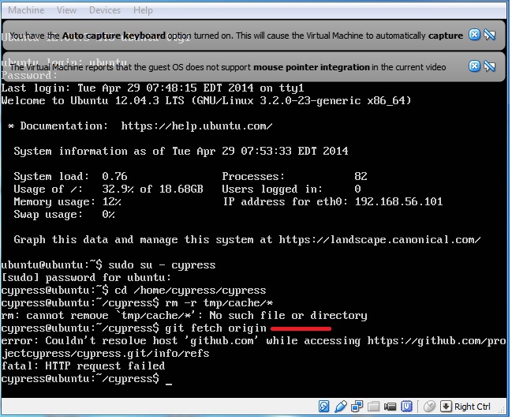Click the Auto capture keyboard message text
This screenshot has height=420, width=512.
pos(236,36)
